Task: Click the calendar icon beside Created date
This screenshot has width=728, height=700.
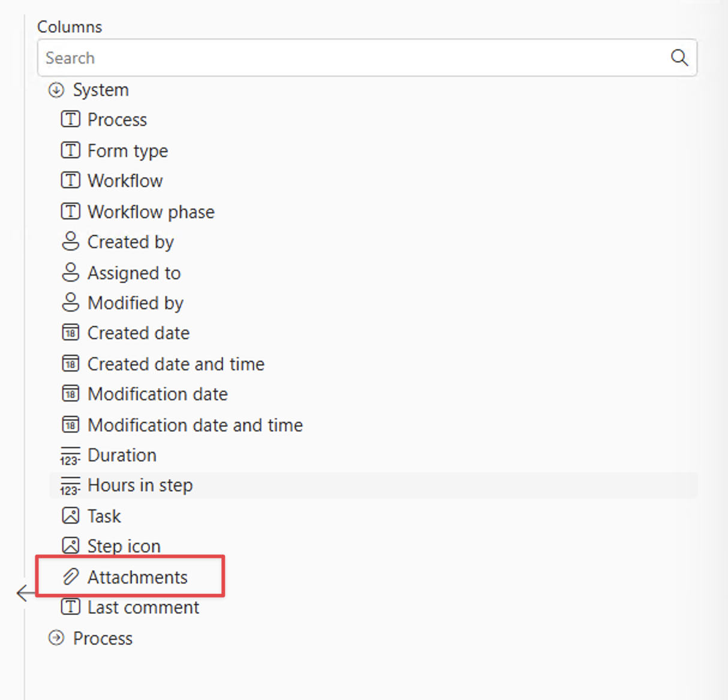Action: (x=70, y=333)
